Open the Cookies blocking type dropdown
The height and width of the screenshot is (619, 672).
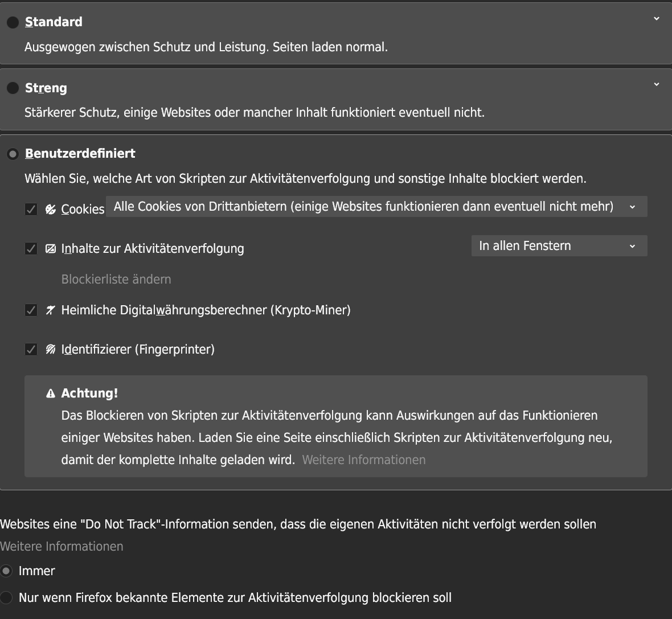coord(376,207)
